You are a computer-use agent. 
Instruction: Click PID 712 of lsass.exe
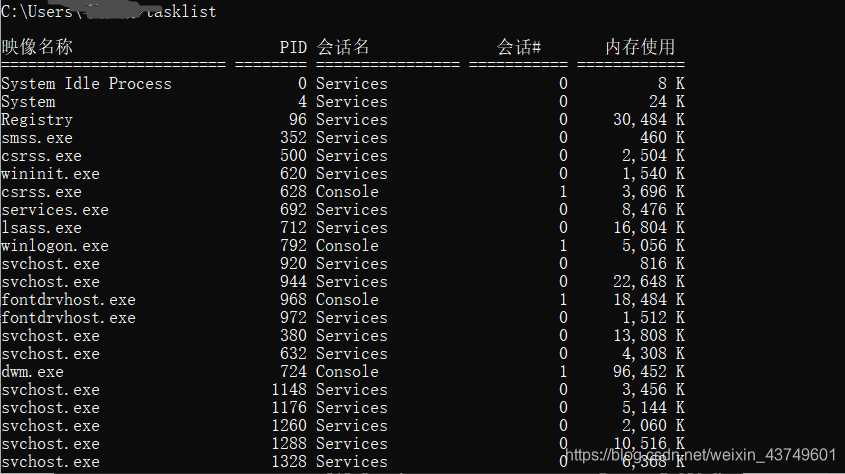[x=293, y=227]
